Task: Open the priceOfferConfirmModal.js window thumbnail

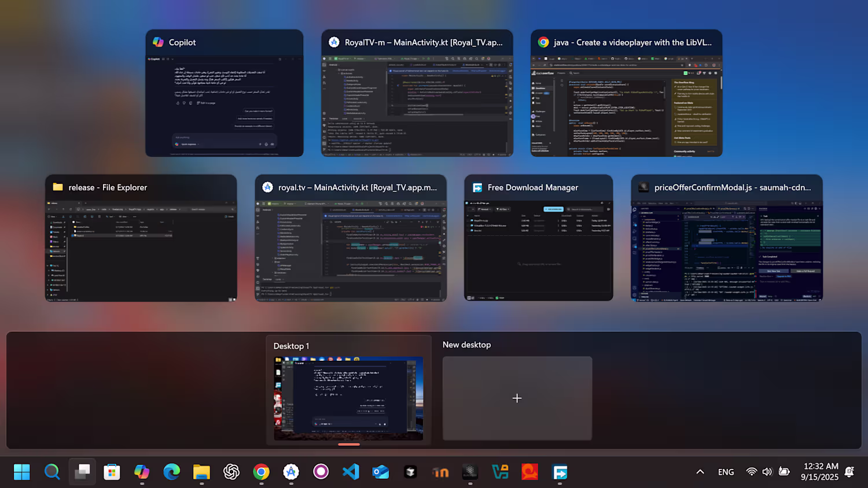Action: 727,238
